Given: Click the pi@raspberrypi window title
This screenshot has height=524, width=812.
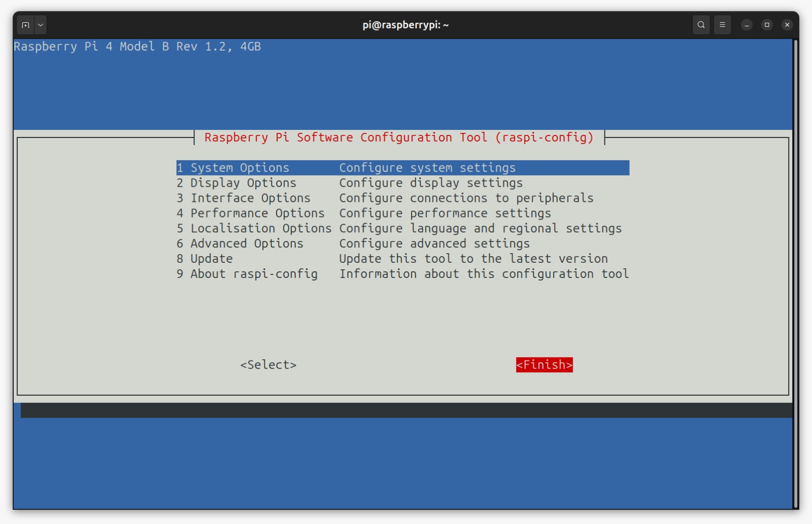Looking at the screenshot, I should click(x=405, y=25).
